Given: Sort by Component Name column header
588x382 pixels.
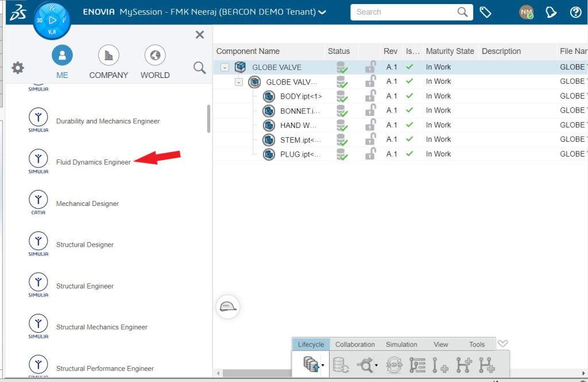Looking at the screenshot, I should coord(248,51).
